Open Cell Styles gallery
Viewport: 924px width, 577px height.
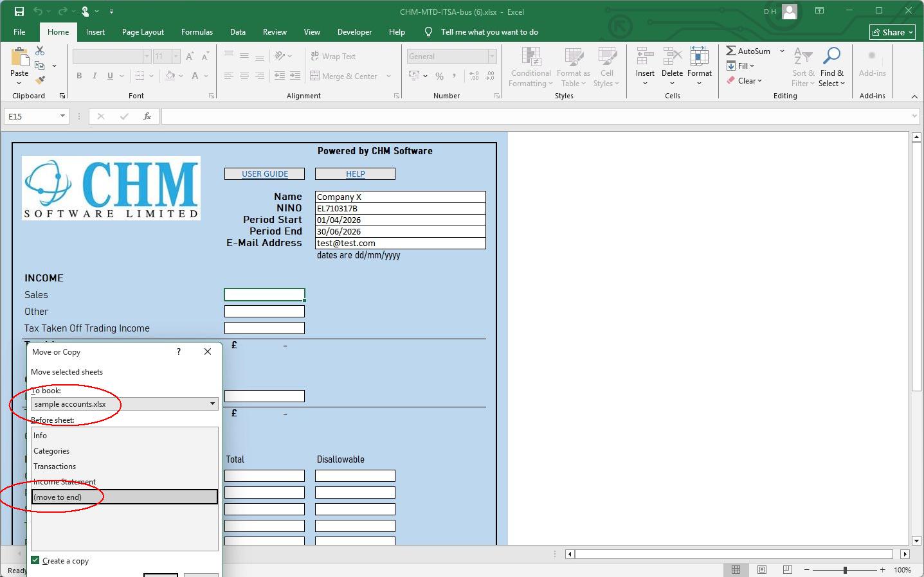pos(606,67)
